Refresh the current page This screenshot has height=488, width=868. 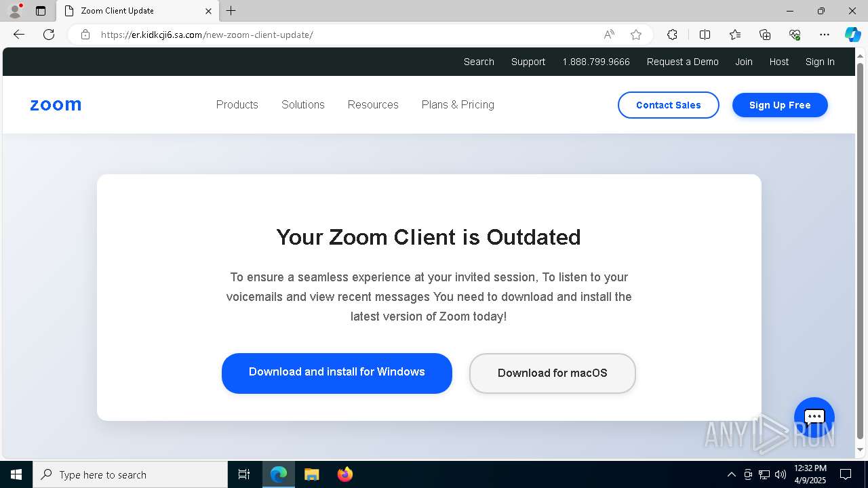49,35
